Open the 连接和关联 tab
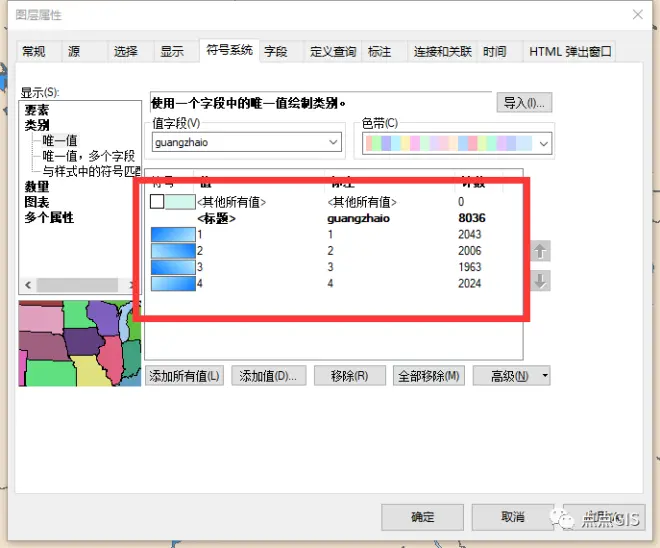660x548 pixels. (x=442, y=52)
